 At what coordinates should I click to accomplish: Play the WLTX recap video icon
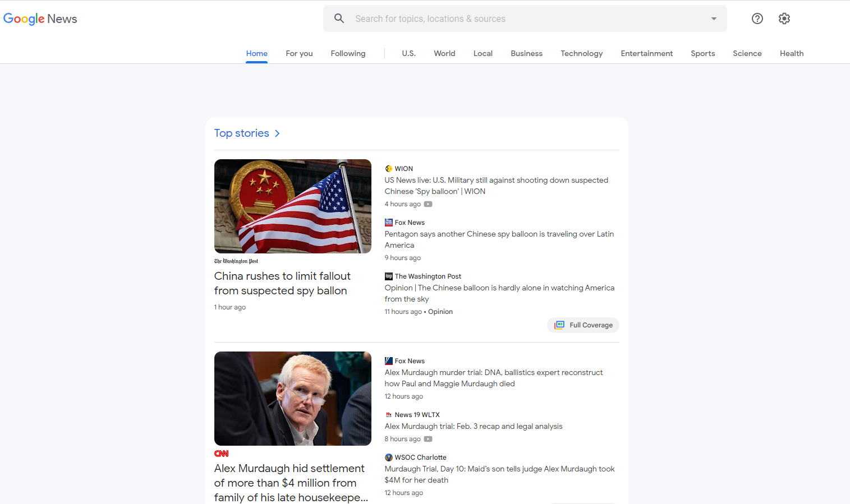coord(428,439)
